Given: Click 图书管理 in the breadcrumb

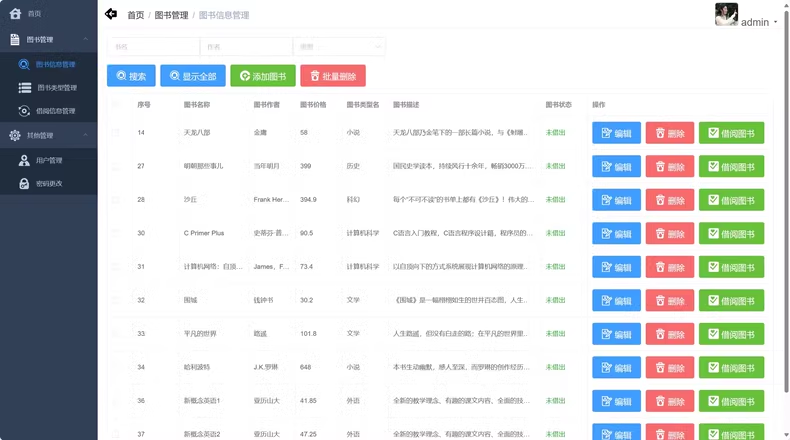Looking at the screenshot, I should pos(171,15).
